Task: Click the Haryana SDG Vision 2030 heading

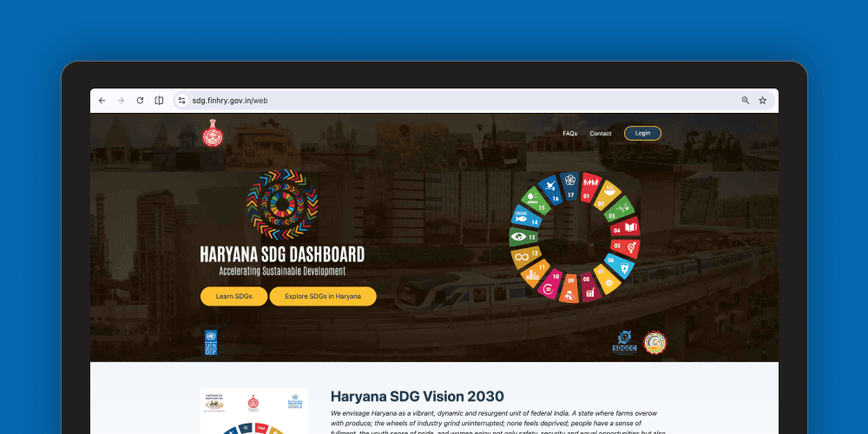Action: click(418, 397)
